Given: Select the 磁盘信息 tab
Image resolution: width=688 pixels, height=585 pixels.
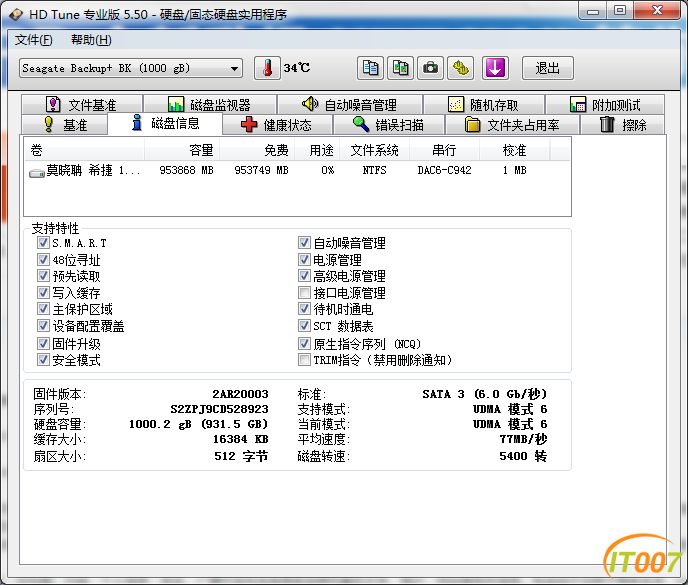Looking at the screenshot, I should click(165, 123).
